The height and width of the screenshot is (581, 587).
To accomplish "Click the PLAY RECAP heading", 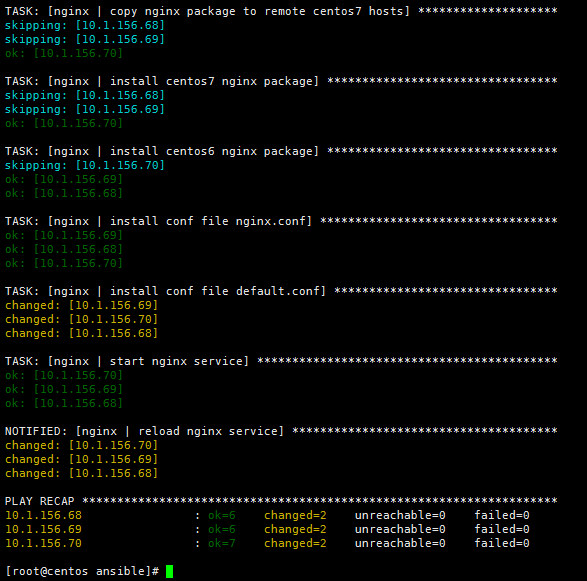I will click(40, 501).
